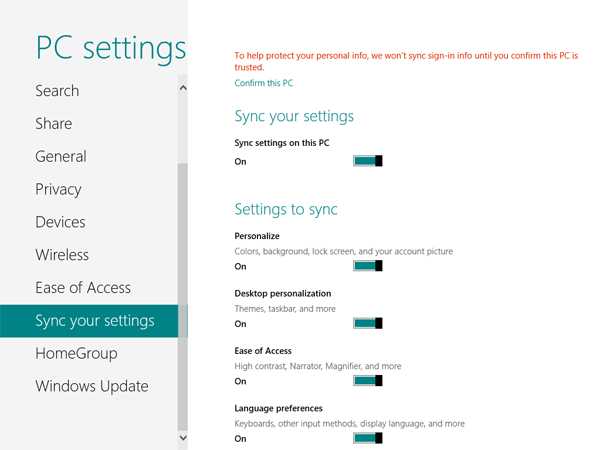The image size is (600, 450).
Task: Click the sidebar scrollbar thumb
Action: point(183,297)
